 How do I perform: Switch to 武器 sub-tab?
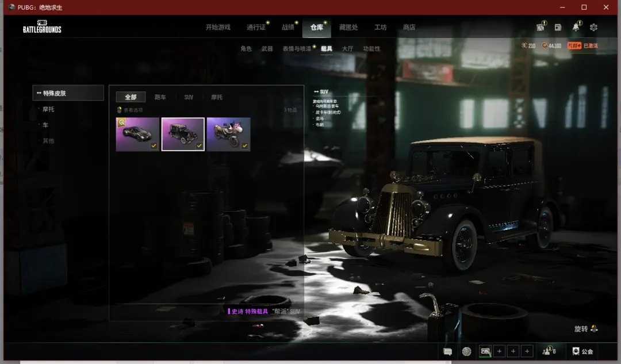(x=267, y=48)
